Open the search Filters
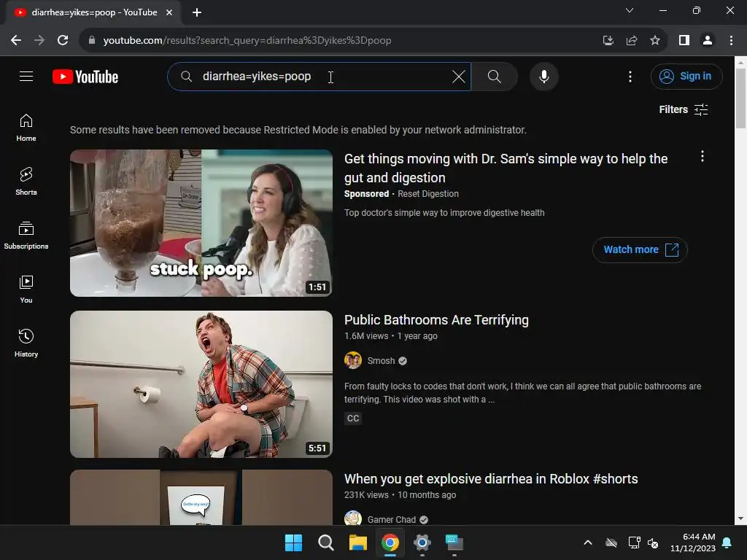This screenshot has height=560, width=747. click(x=683, y=109)
